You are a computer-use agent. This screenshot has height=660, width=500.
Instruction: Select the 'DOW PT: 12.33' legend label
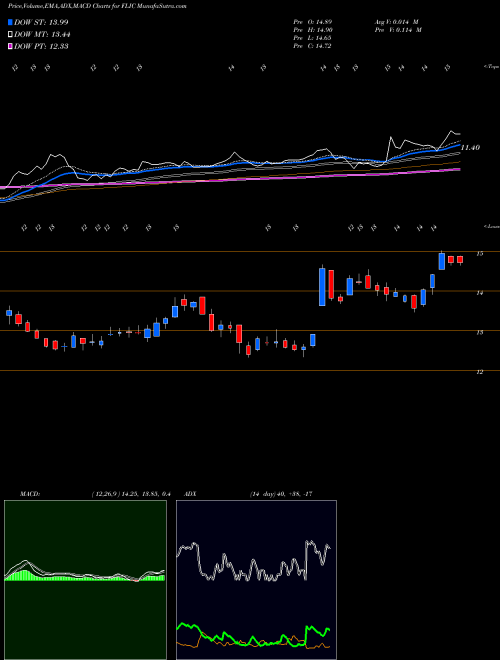41,46
